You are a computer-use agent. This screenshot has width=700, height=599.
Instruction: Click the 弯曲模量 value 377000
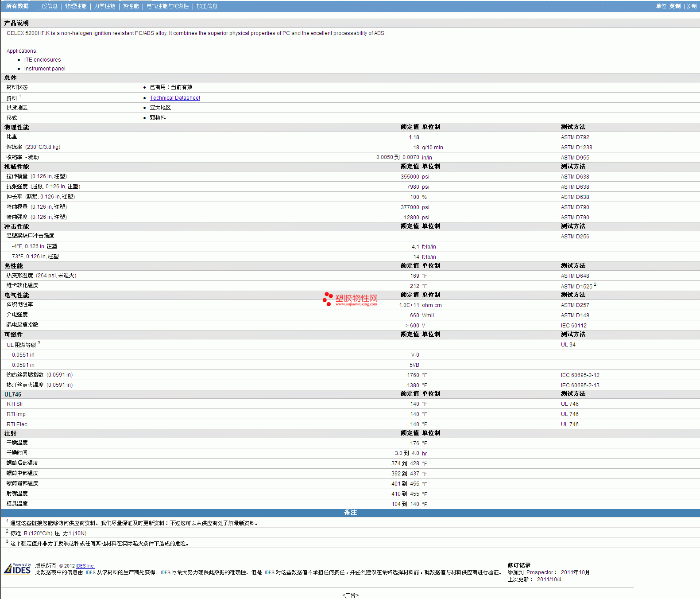410,207
